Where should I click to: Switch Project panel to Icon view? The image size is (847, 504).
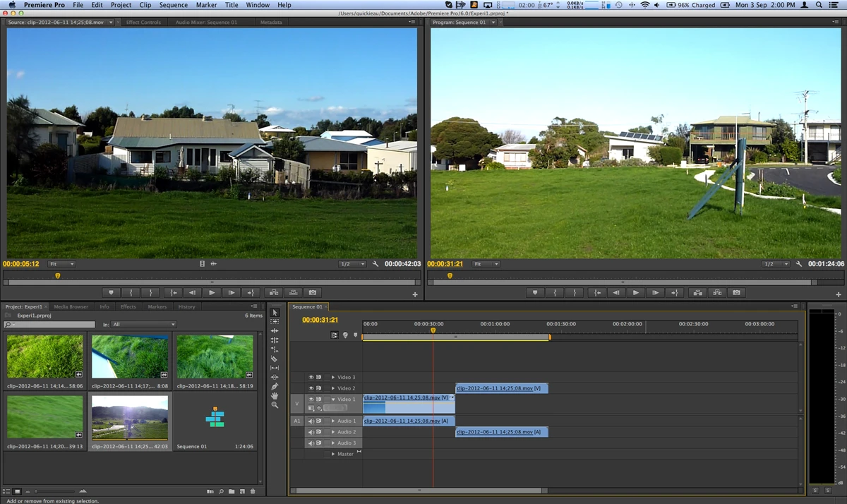pos(18,491)
